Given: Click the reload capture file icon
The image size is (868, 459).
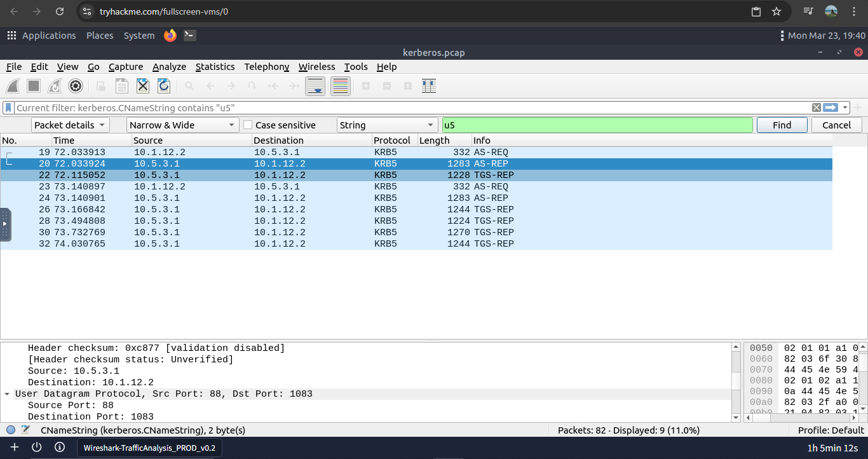Looking at the screenshot, I should coord(164,86).
